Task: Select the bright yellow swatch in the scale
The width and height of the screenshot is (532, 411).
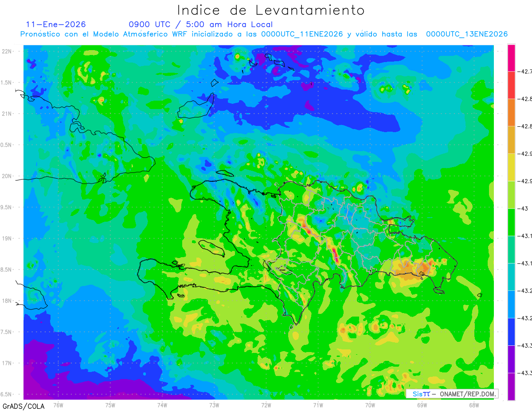Action: (x=511, y=167)
